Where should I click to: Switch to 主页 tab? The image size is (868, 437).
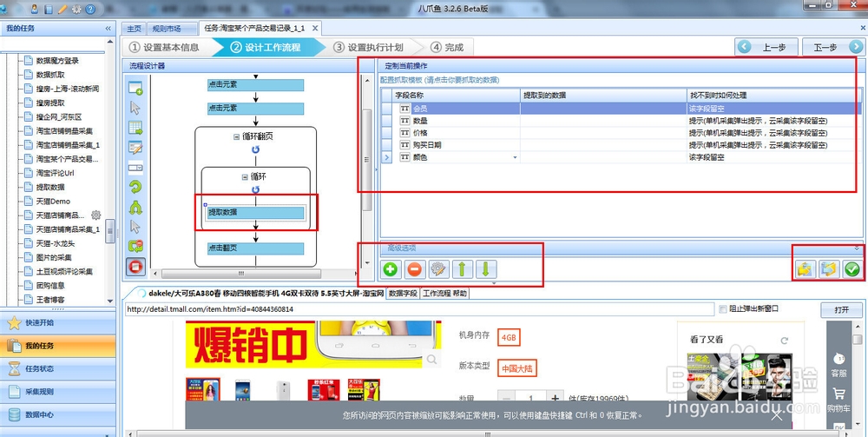[x=134, y=29]
